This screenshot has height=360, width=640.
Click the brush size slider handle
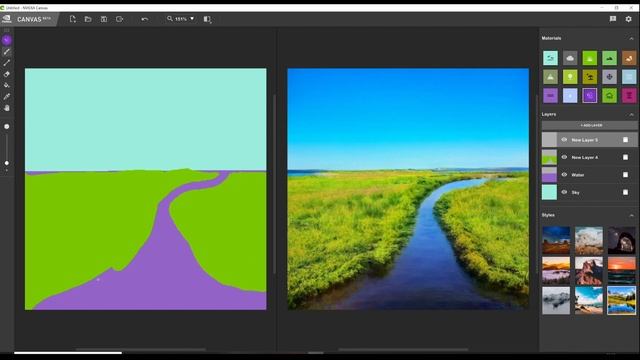click(x=7, y=163)
